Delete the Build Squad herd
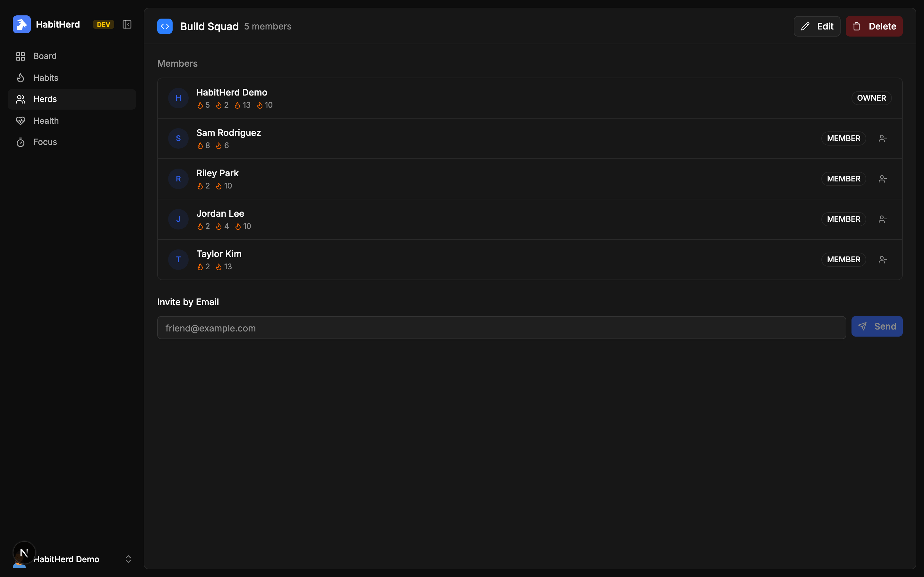This screenshot has width=924, height=577. (x=874, y=26)
